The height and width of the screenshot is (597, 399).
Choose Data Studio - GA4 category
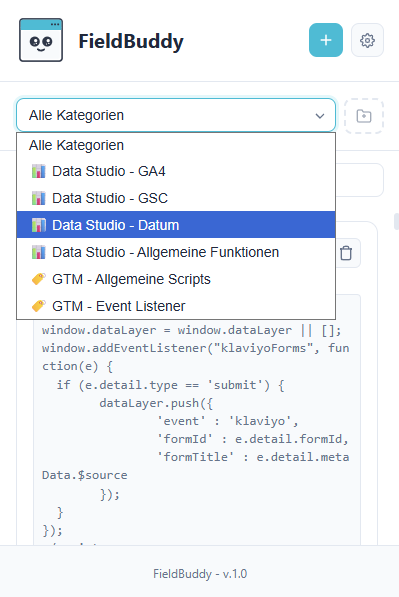tap(176, 171)
